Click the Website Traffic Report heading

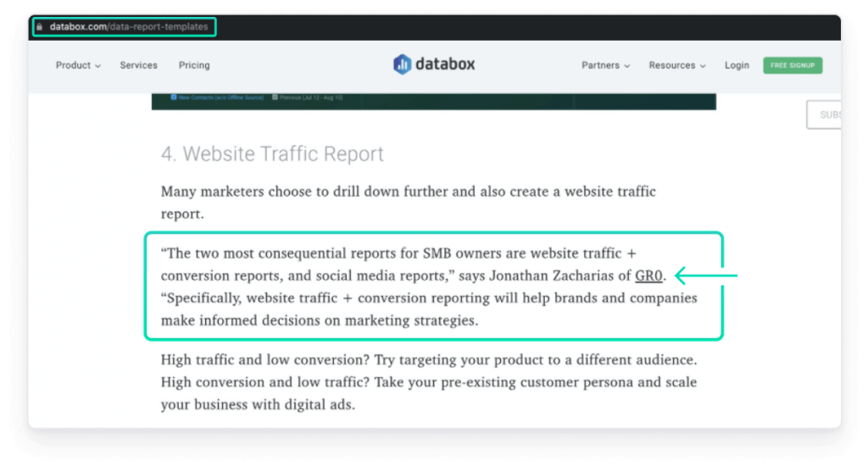[272, 154]
